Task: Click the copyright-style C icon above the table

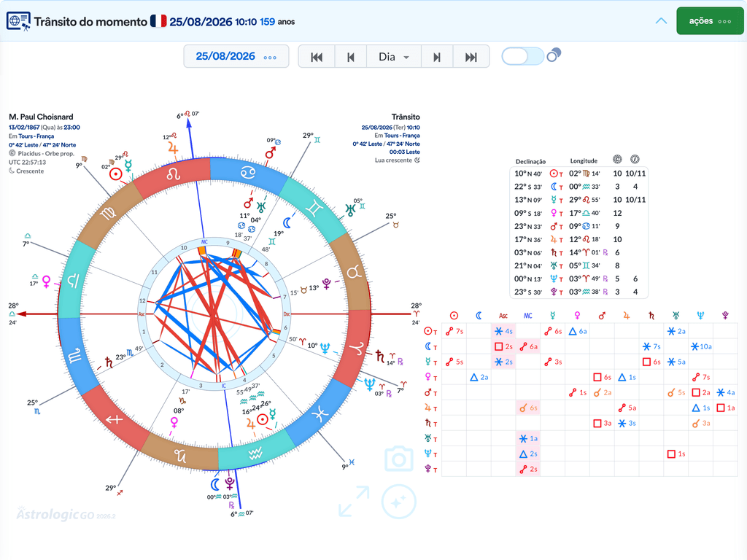Action: 617,160
